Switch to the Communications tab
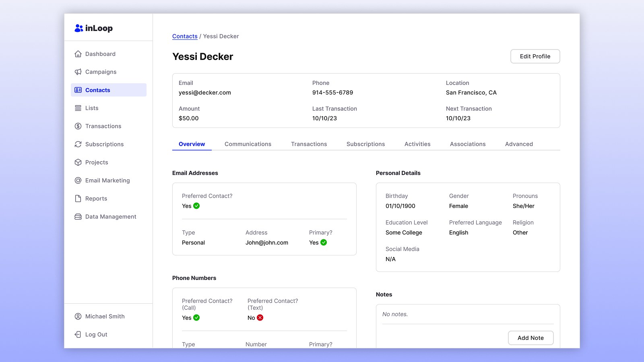This screenshot has height=362, width=644. click(248, 144)
